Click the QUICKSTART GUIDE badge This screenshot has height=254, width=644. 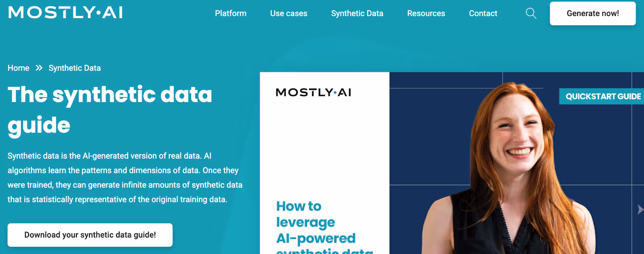602,96
